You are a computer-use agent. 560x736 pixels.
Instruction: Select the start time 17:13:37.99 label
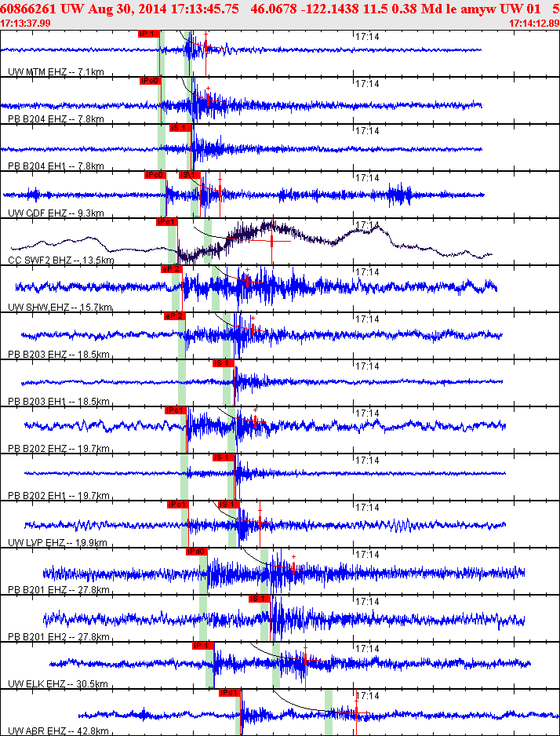pyautogui.click(x=26, y=23)
